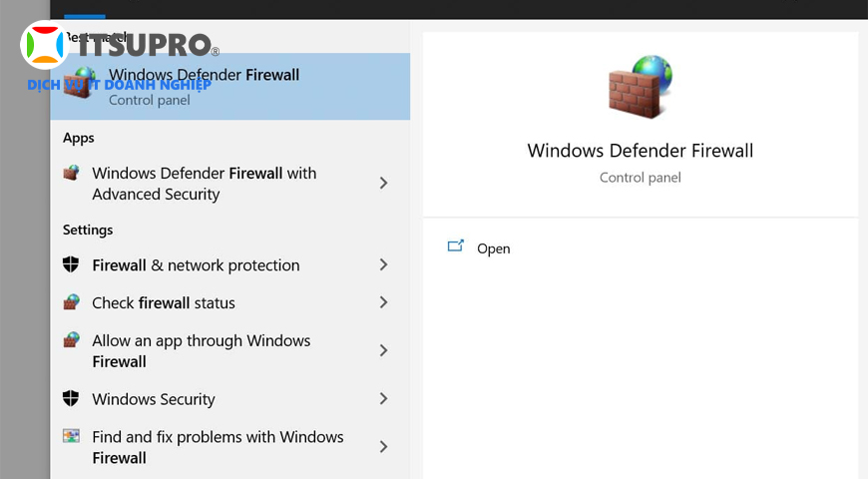
Task: Open Allow an app through Windows Firewall
Action: 229,351
